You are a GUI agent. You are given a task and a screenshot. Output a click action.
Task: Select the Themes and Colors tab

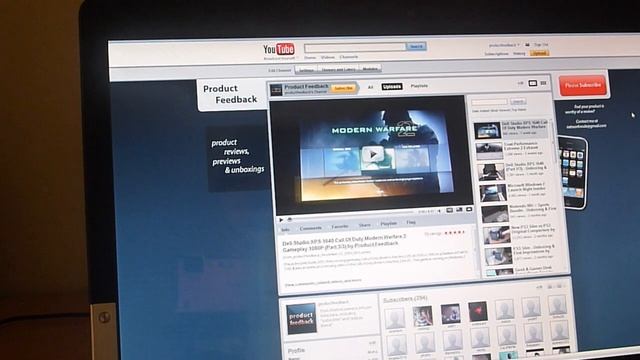tap(338, 69)
